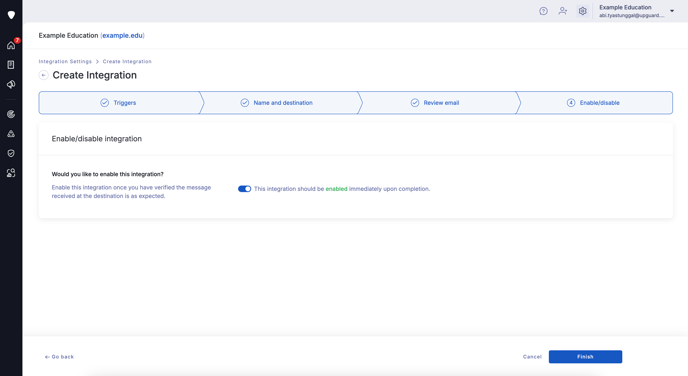Click the UpGuard shield logo
This screenshot has width=688, height=376.
click(11, 15)
